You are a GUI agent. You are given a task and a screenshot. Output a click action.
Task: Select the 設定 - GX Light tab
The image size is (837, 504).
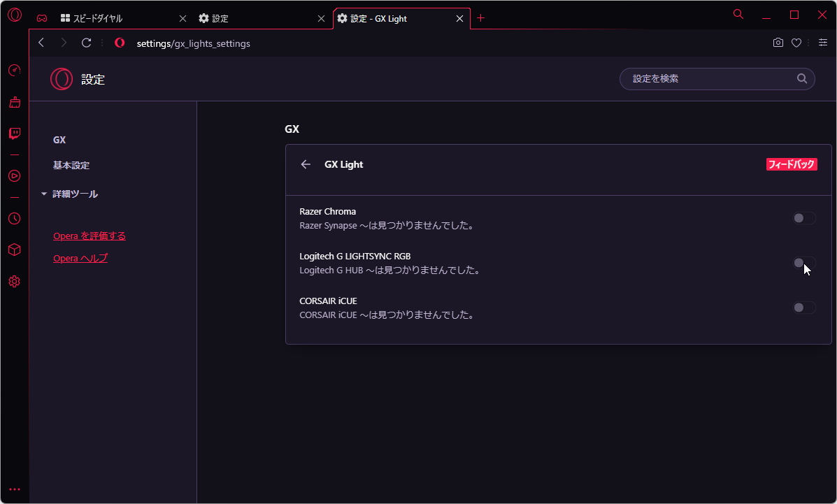[401, 19]
